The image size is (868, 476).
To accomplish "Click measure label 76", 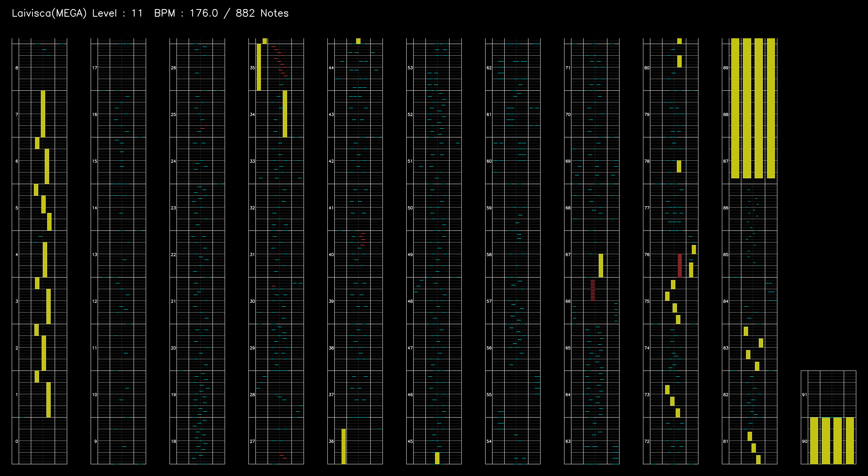I will pos(647,255).
